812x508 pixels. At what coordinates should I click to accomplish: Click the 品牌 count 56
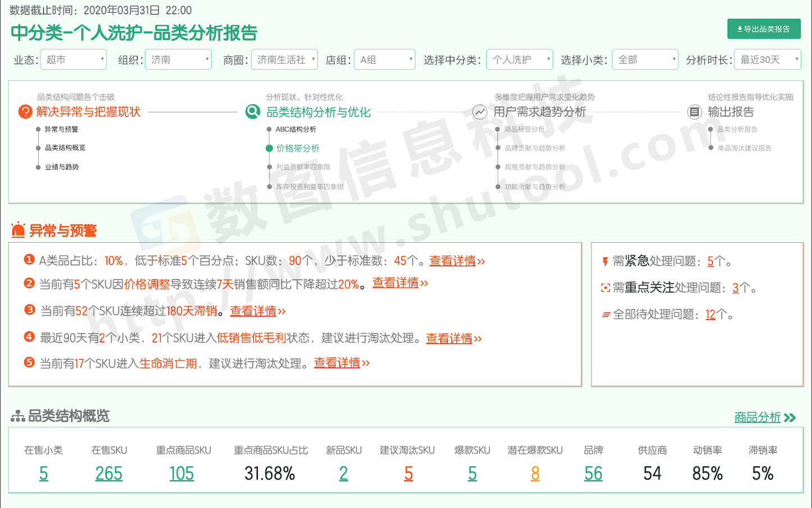tap(593, 474)
